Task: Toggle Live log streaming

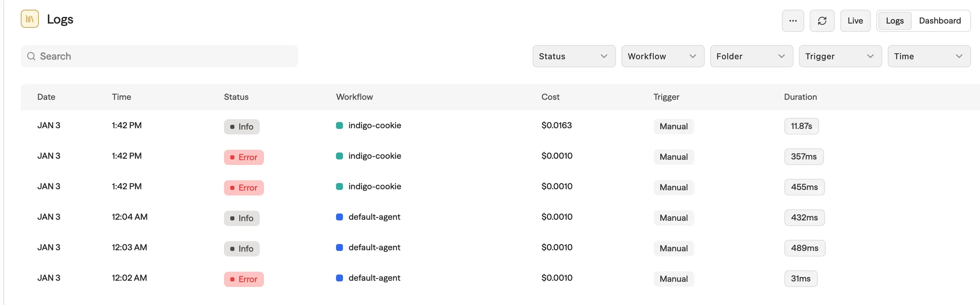Action: pyautogui.click(x=855, y=21)
